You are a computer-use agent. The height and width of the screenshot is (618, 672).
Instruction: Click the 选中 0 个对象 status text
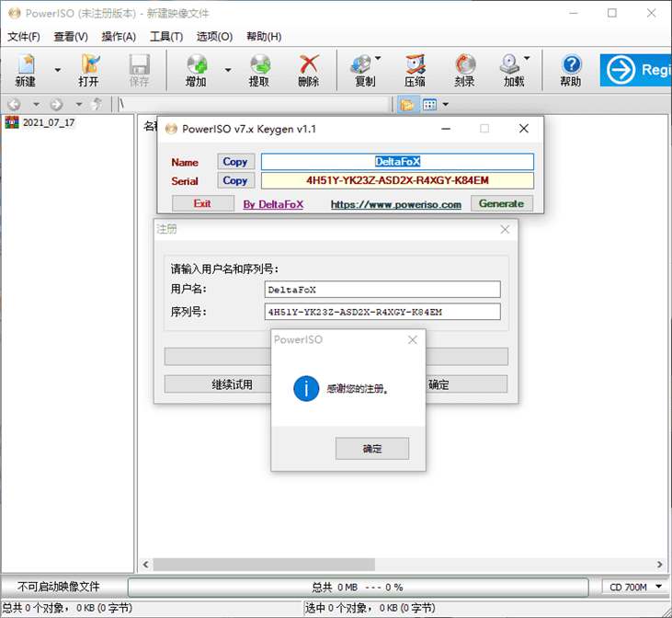(x=370, y=608)
